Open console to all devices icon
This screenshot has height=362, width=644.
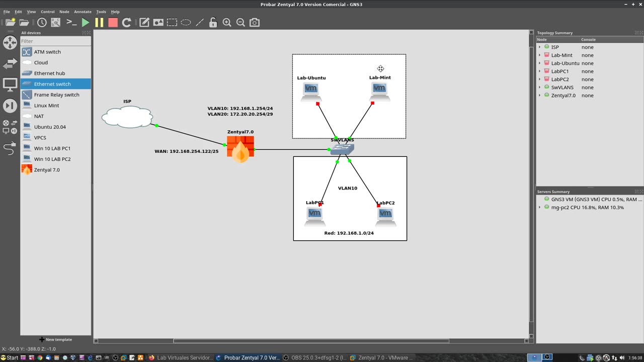71,22
